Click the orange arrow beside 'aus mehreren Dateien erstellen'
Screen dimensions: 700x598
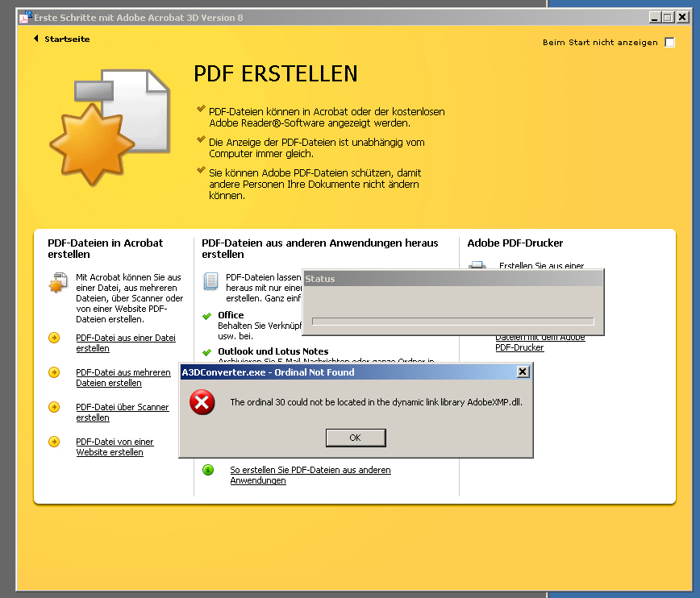(54, 372)
